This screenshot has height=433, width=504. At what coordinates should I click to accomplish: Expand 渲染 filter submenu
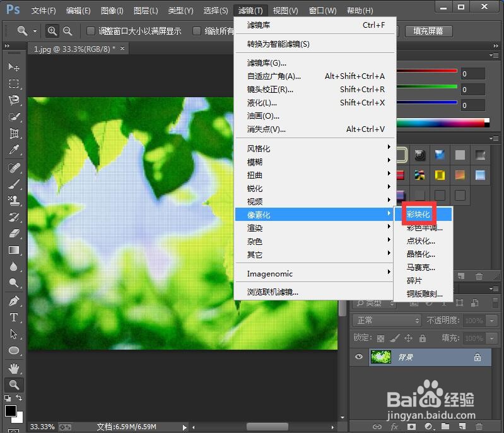point(315,228)
